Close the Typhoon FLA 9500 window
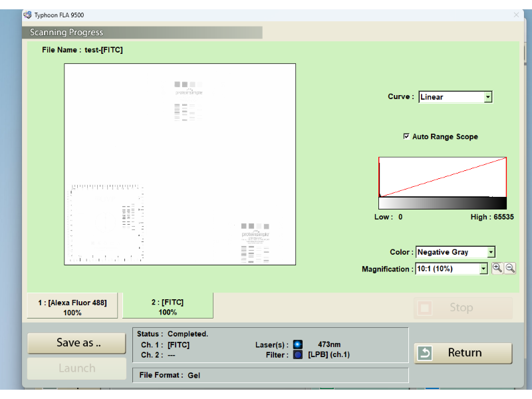 [x=516, y=15]
